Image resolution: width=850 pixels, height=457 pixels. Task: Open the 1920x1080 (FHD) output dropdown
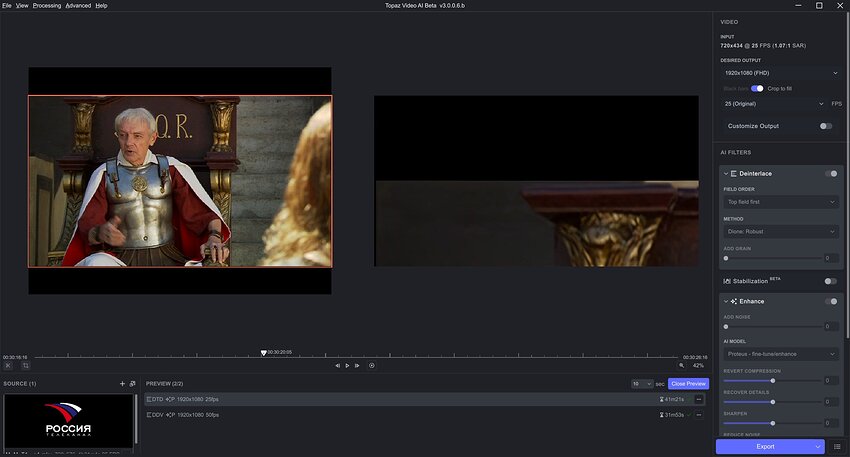pos(781,73)
